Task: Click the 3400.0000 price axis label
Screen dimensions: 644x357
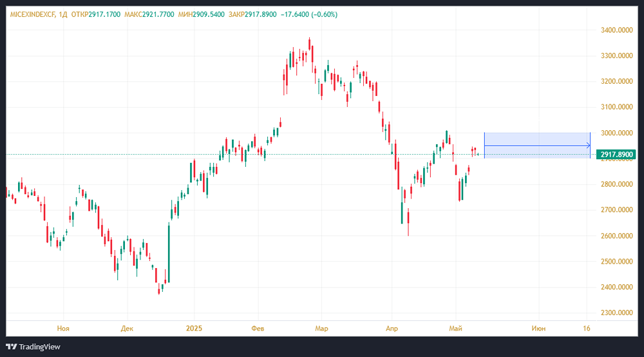Action: tap(616, 30)
